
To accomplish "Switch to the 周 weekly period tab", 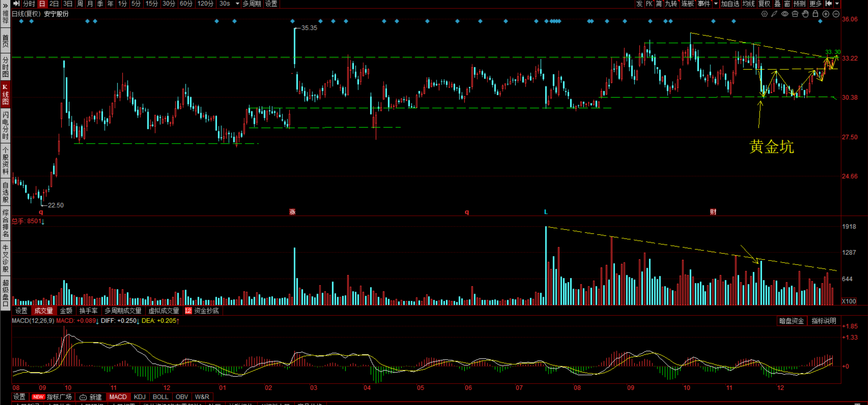I will (80, 3).
